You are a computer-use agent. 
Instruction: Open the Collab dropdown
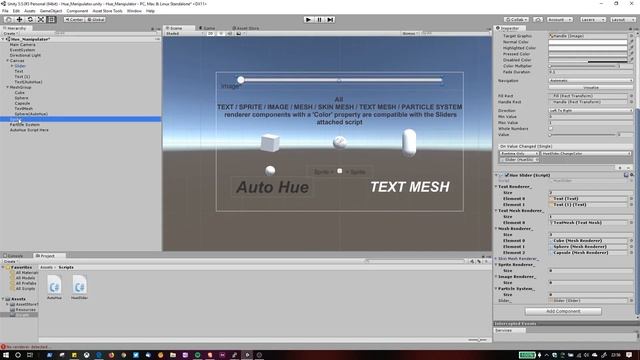[x=516, y=20]
